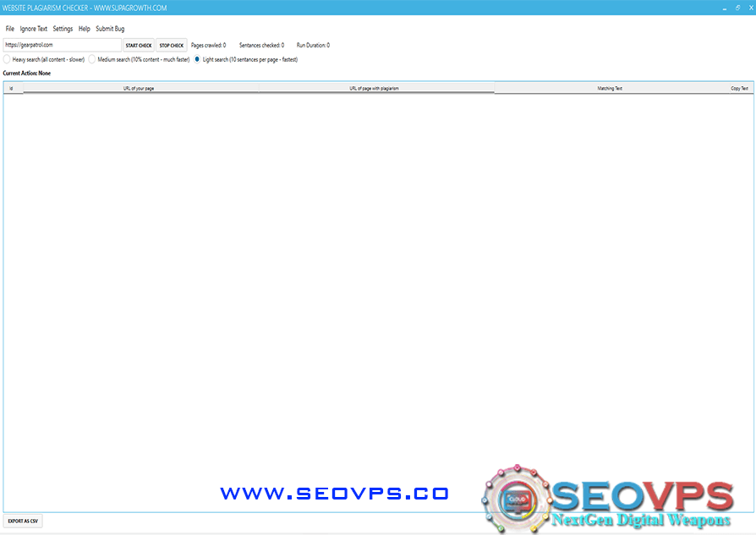
Task: Open the File menu
Action: point(9,29)
